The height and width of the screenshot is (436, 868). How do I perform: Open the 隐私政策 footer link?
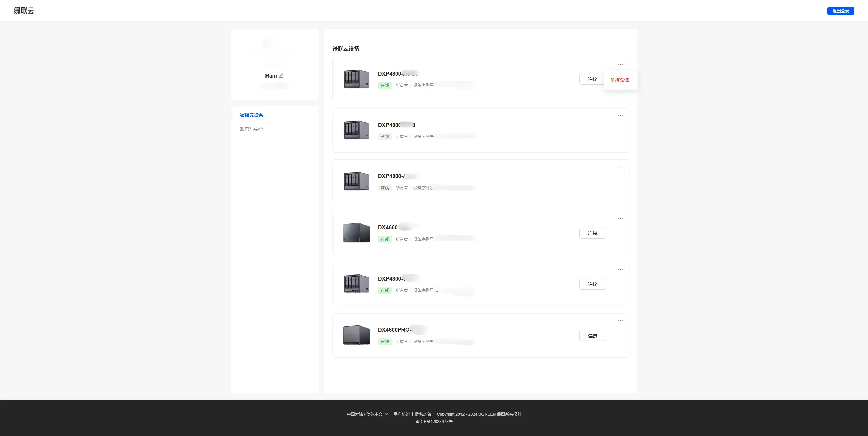pos(423,414)
